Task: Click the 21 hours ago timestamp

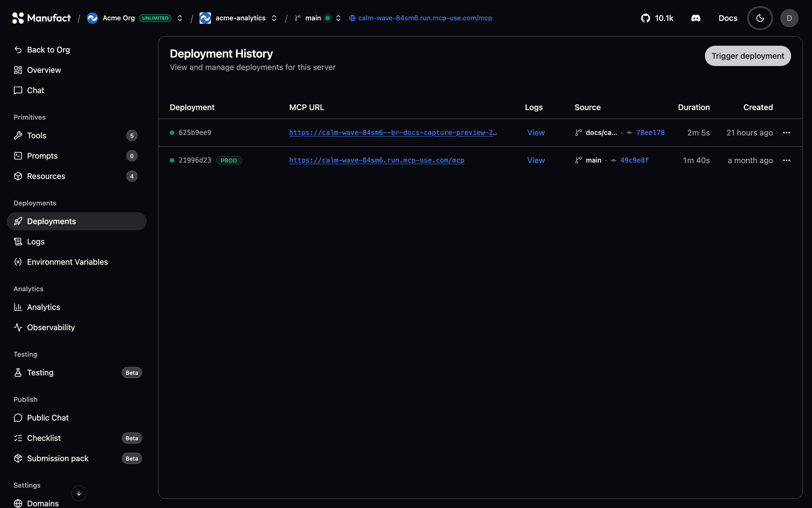Action: (x=750, y=133)
